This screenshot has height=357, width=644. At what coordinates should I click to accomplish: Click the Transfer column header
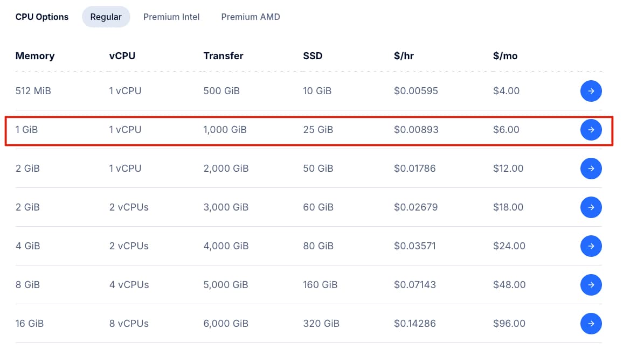coord(223,55)
